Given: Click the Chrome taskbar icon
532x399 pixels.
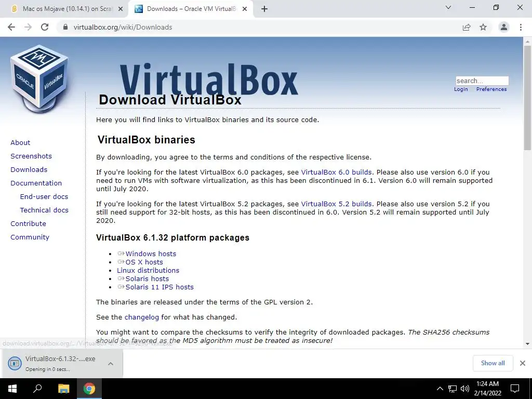Looking at the screenshot, I should pyautogui.click(x=89, y=389).
